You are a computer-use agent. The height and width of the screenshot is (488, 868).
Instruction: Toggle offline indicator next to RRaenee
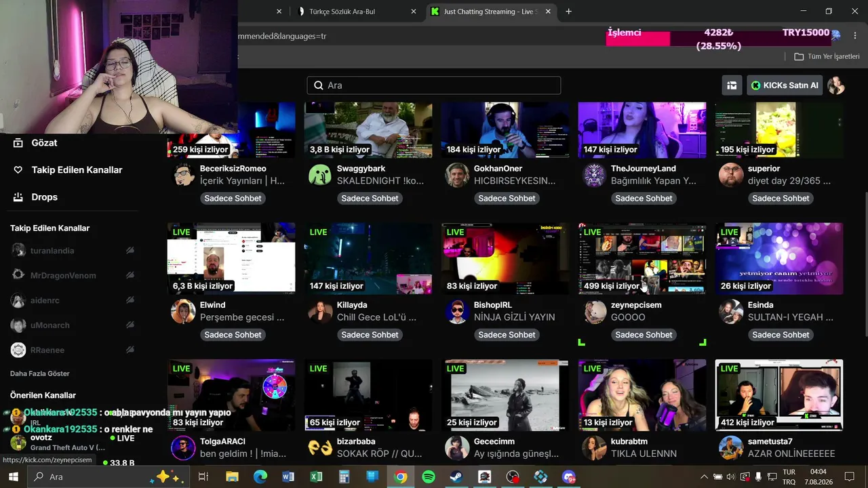pyautogui.click(x=130, y=350)
